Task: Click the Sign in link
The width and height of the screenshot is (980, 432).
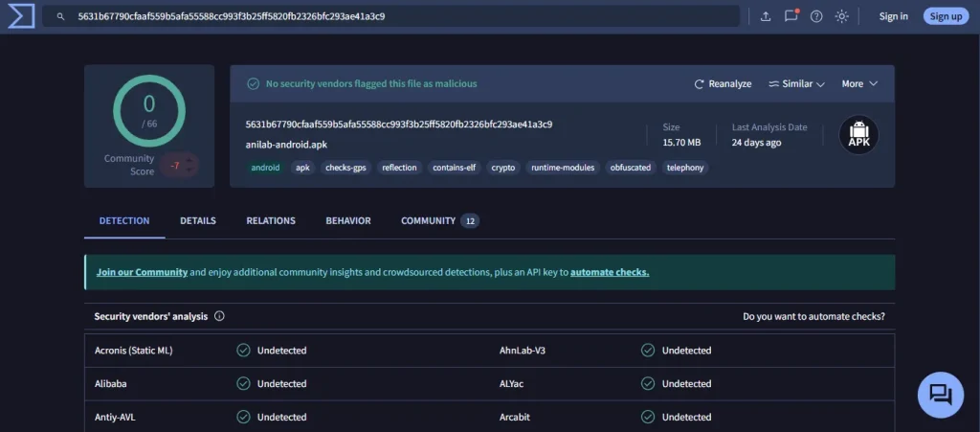Action: [x=893, y=17]
